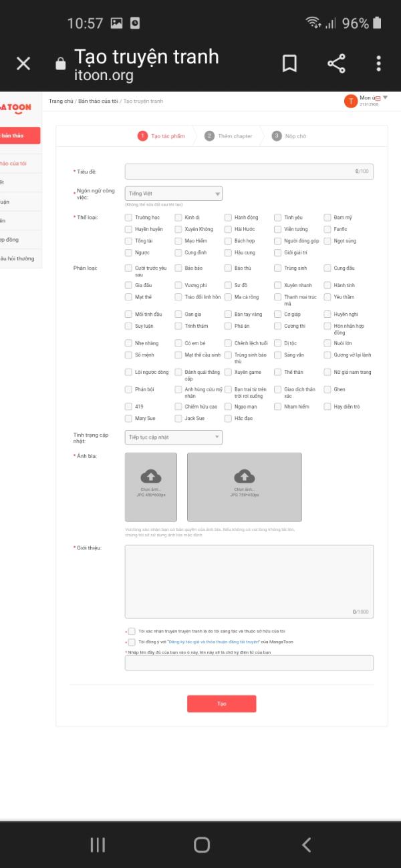Tap the bookmark icon in browser bar
Screen dimensions: 401x868
[289, 63]
